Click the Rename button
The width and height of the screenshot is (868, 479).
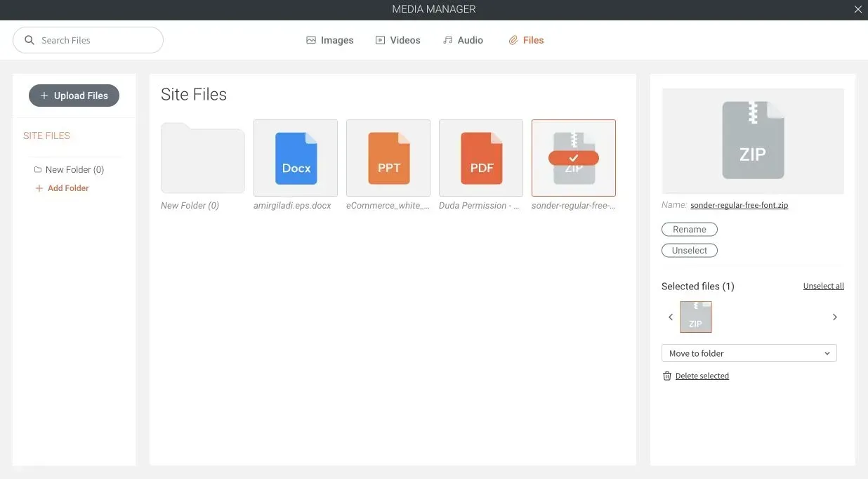point(690,229)
